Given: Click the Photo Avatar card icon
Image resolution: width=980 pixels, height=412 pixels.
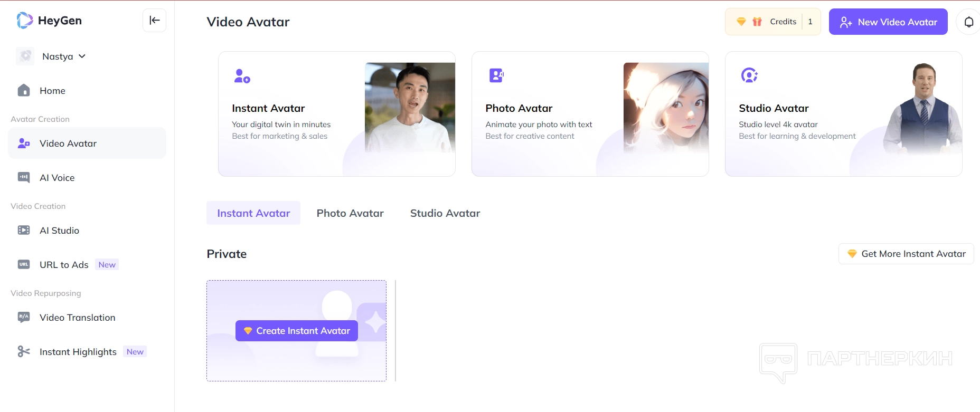Looking at the screenshot, I should pyautogui.click(x=496, y=75).
